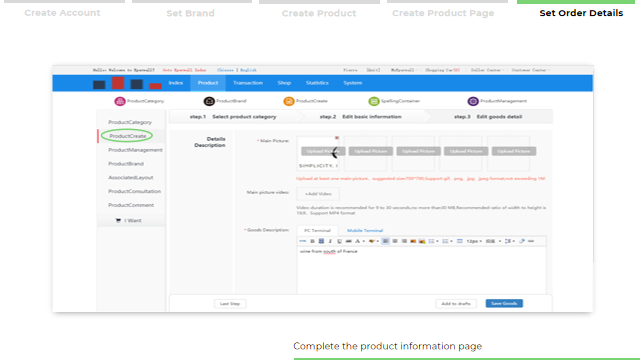Screen dimensions: 640x360
Task: Click the cart icon beside I Want
Action: (118, 220)
